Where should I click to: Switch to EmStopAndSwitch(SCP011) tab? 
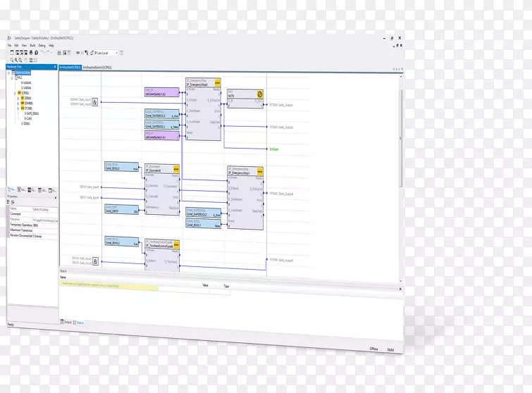98,66
